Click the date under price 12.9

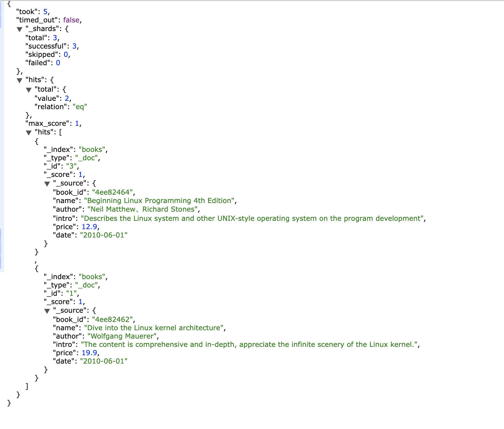(x=104, y=235)
